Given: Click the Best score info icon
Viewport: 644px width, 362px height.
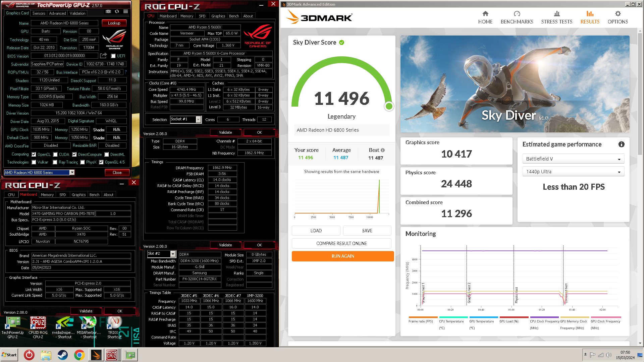Looking at the screenshot, I should coord(383,150).
